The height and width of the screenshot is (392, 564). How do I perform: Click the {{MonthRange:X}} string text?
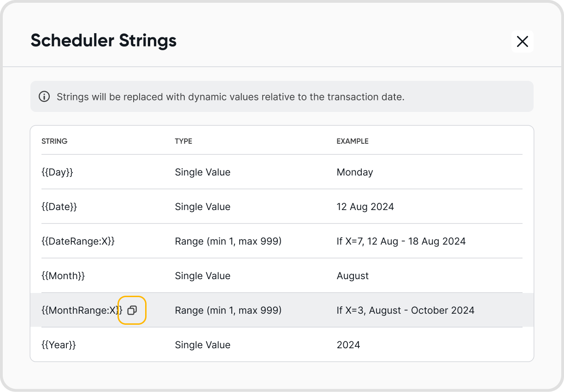point(82,310)
